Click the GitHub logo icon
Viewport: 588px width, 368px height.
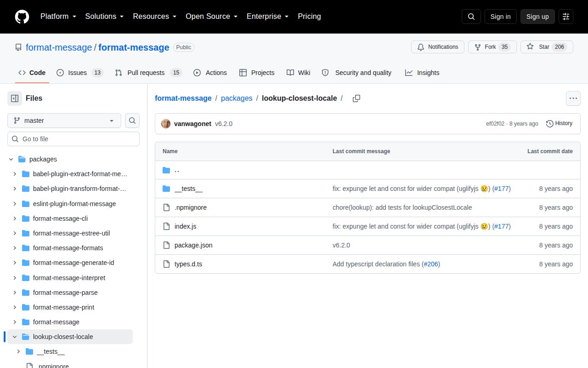[x=22, y=17]
